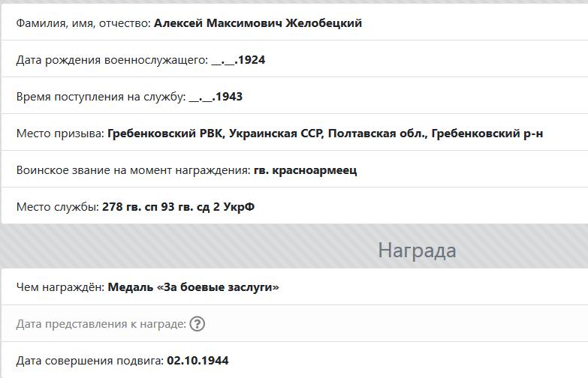The width and height of the screenshot is (588, 378).
Task: Click the rank гв. красноармеец
Action: coord(305,170)
